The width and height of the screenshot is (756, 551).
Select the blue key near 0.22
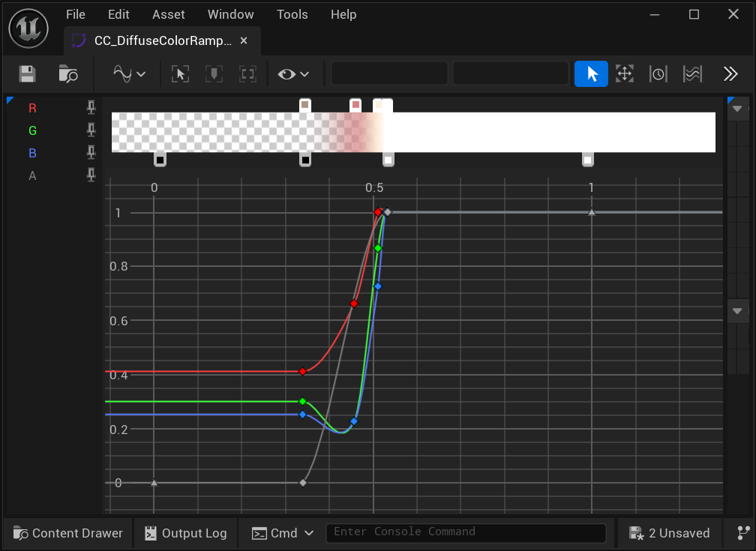coord(354,421)
